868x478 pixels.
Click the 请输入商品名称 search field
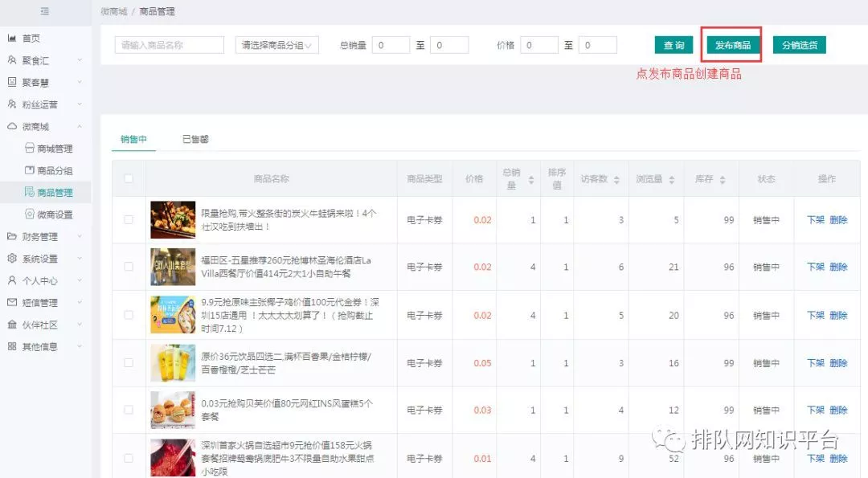pyautogui.click(x=170, y=46)
